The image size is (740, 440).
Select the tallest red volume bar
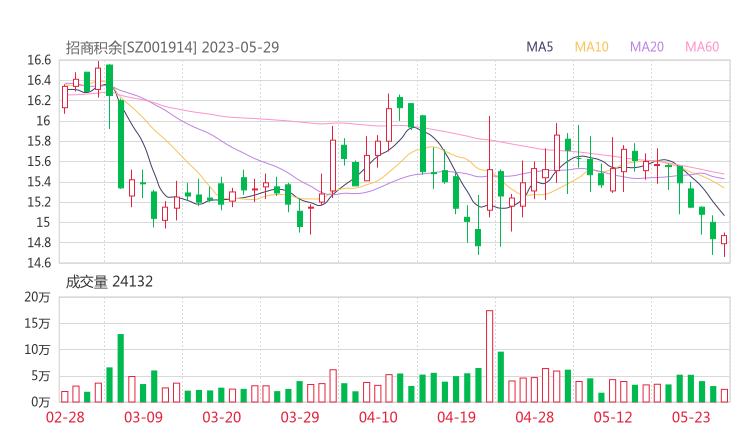489,356
